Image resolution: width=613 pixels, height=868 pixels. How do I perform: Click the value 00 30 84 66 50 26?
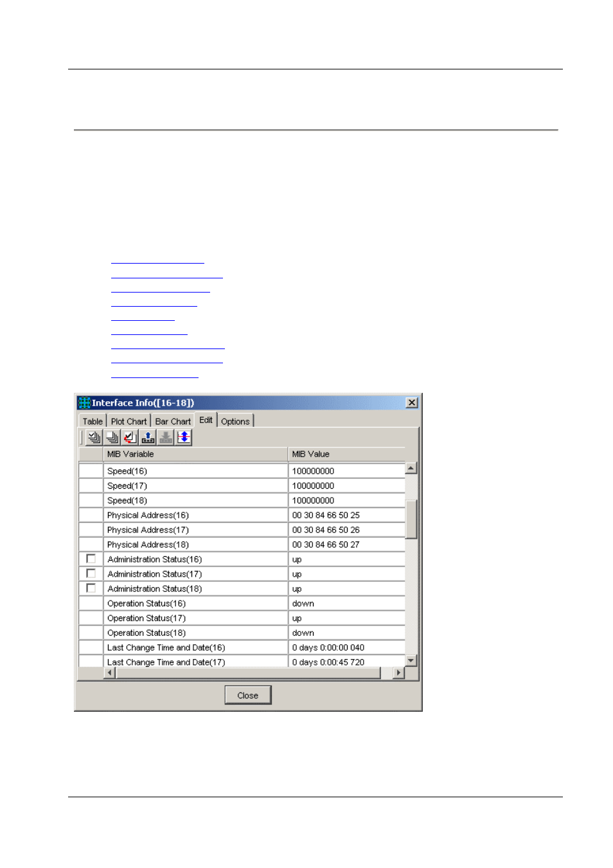click(326, 530)
